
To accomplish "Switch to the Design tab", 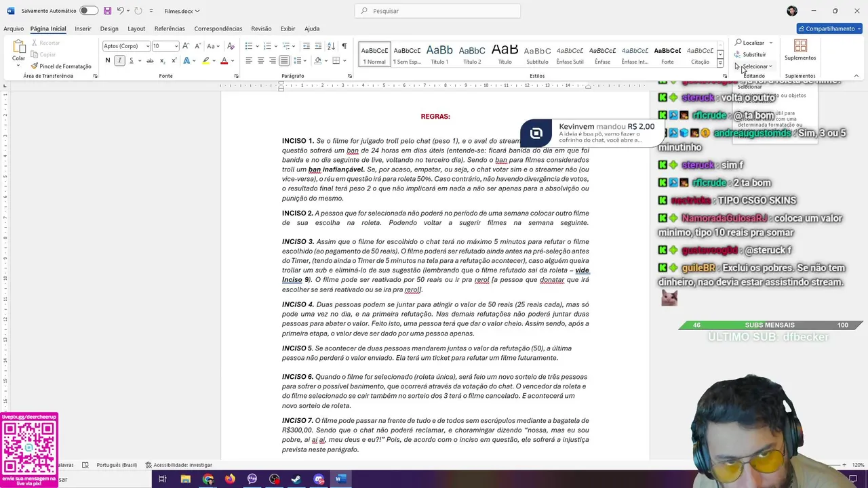I will point(109,28).
